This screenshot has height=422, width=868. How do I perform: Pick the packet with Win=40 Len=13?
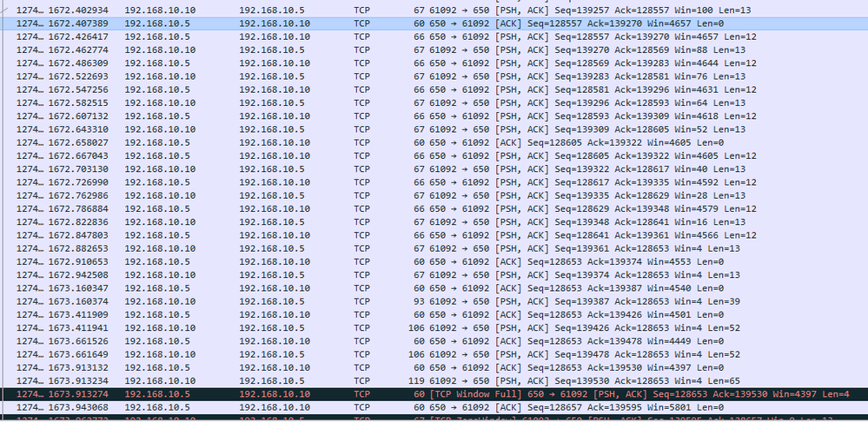tap(434, 169)
